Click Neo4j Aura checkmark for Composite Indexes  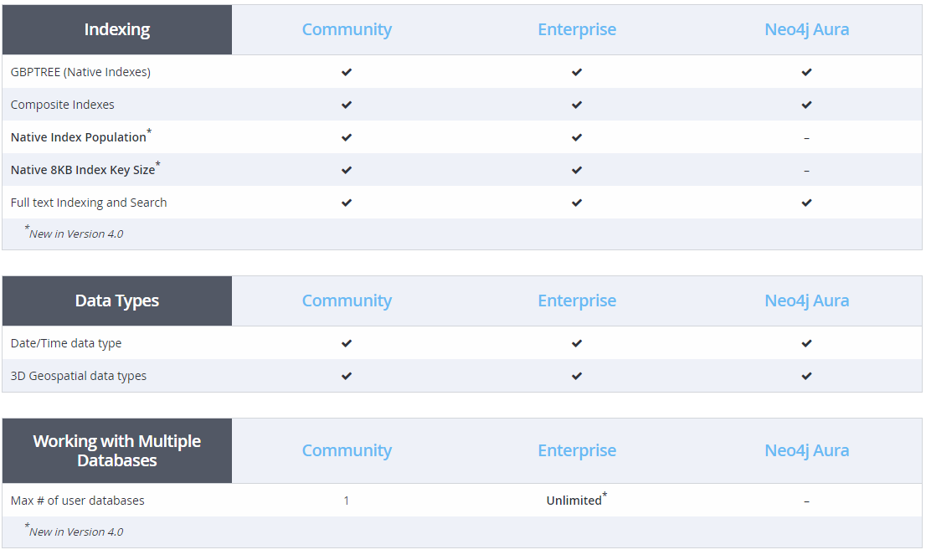coord(807,105)
